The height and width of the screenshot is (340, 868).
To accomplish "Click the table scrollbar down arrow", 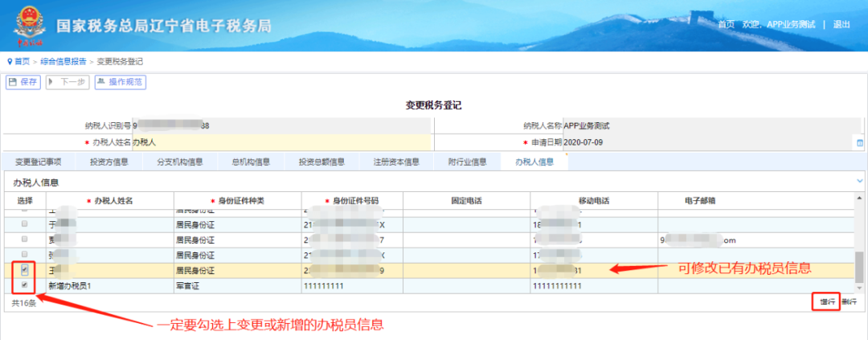I will pyautogui.click(x=860, y=288).
